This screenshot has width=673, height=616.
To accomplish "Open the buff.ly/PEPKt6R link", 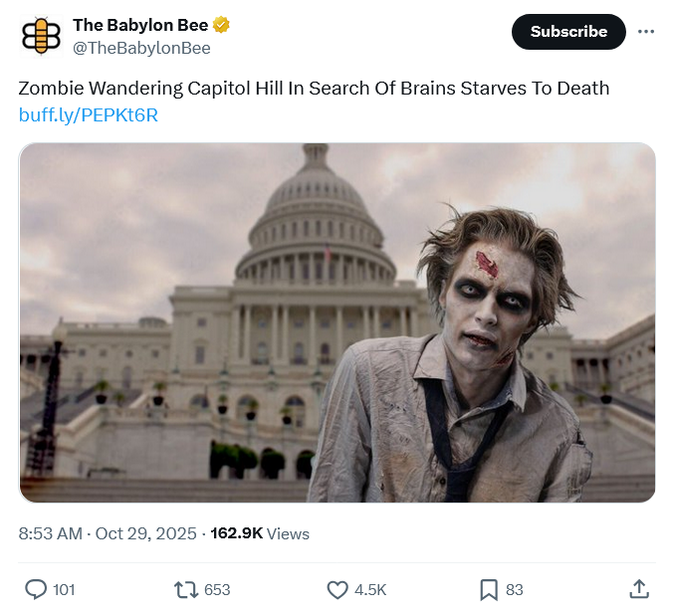I will pyautogui.click(x=89, y=115).
